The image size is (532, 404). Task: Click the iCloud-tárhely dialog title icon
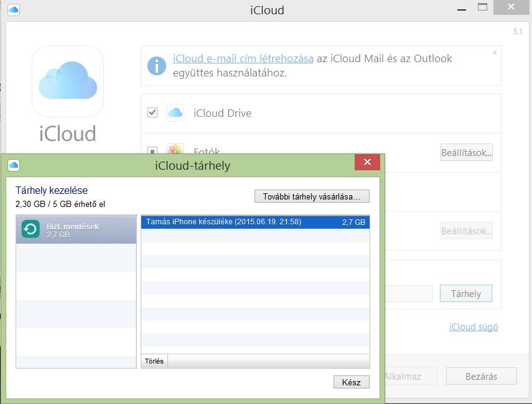[14, 165]
